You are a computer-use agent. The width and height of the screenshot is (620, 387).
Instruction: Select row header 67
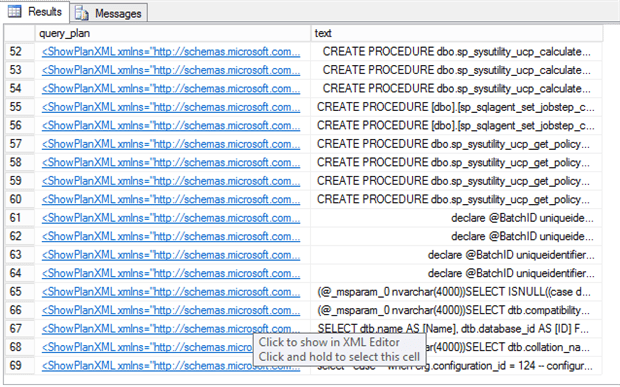click(20, 329)
